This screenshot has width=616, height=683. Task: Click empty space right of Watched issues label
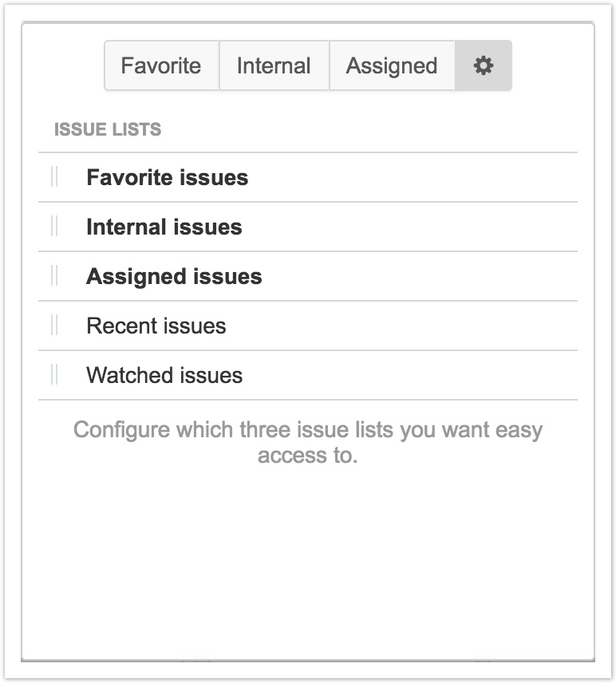(x=415, y=375)
